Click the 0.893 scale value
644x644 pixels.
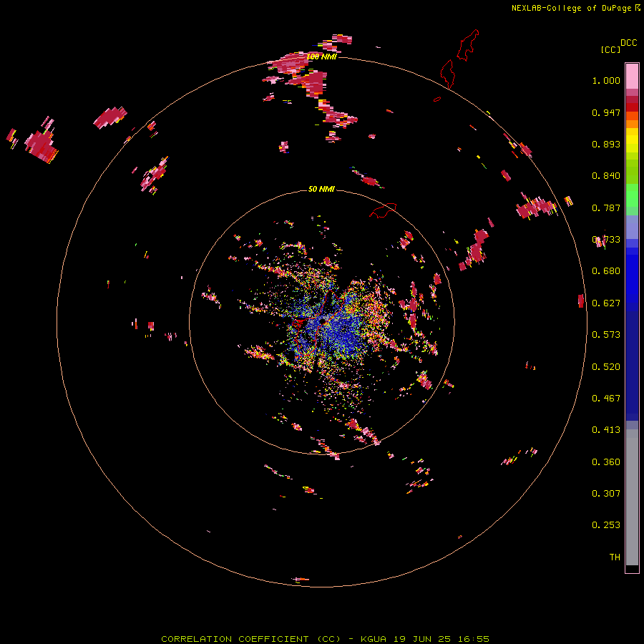tap(606, 144)
